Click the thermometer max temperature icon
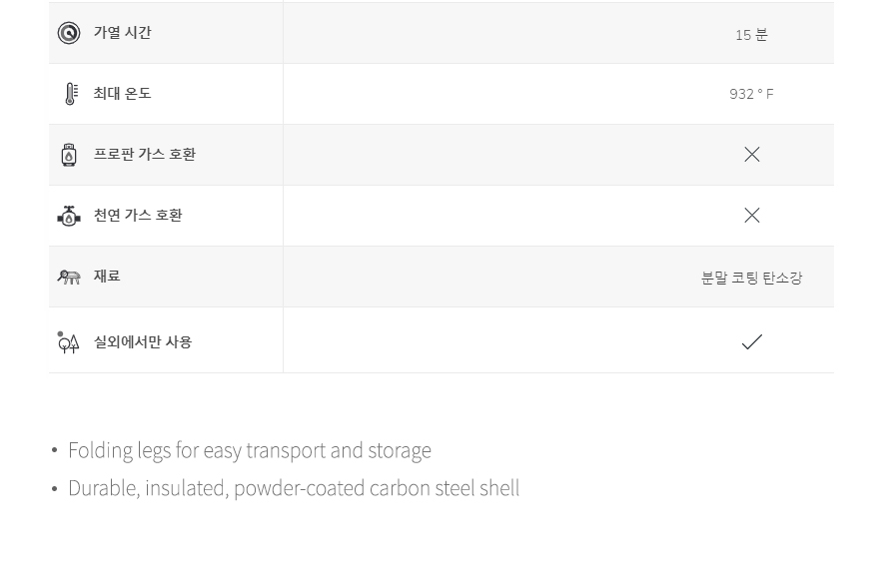The width and height of the screenshot is (885, 588). (71, 94)
